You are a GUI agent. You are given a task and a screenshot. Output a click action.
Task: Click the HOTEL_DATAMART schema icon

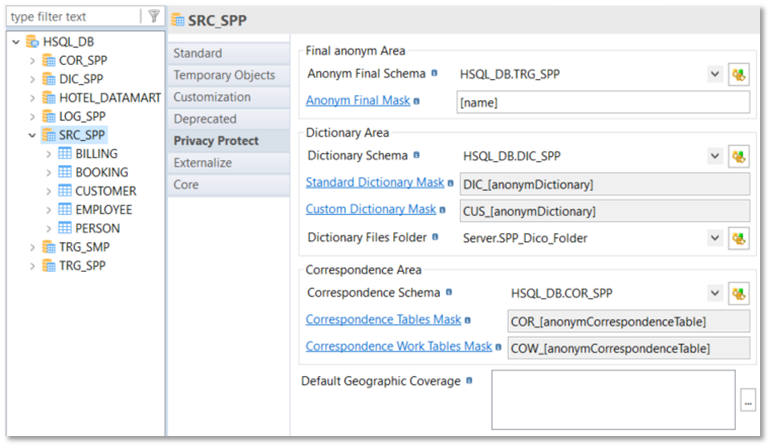click(49, 98)
